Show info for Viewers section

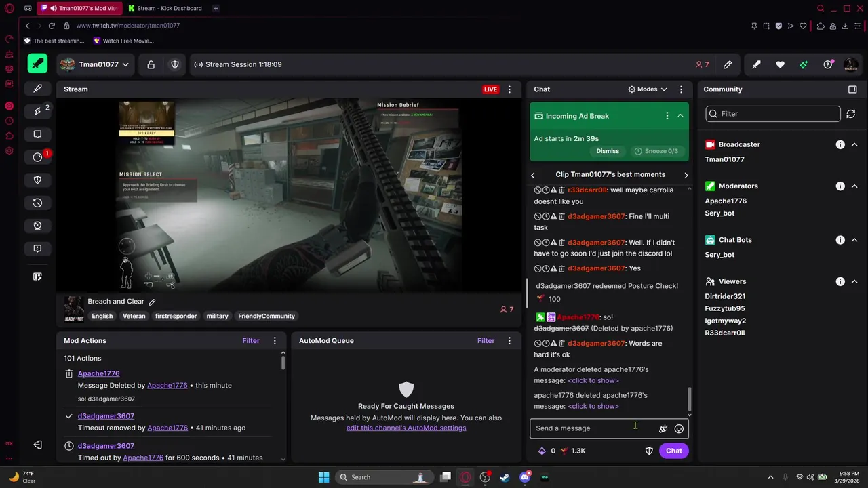(x=840, y=281)
